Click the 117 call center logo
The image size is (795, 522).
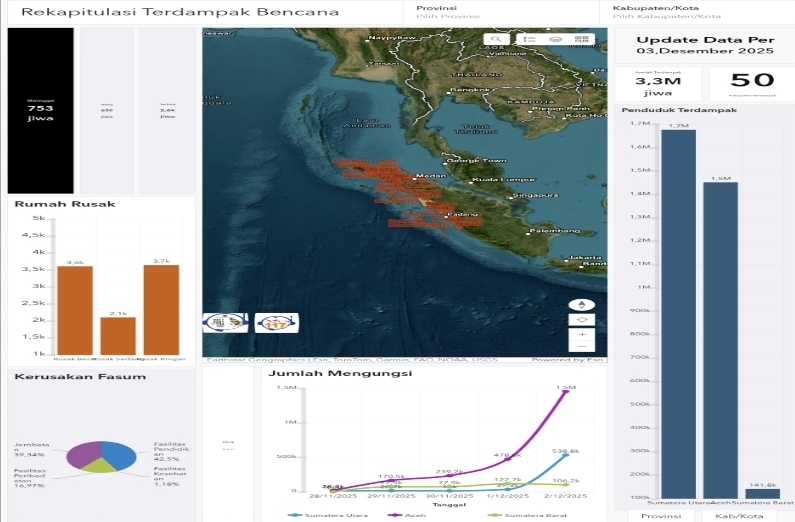point(276,322)
